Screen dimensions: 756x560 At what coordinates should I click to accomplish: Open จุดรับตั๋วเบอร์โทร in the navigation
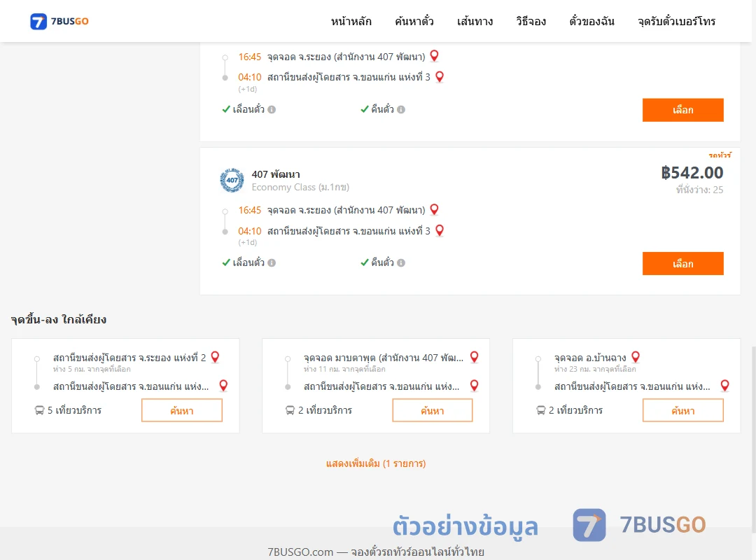(676, 21)
